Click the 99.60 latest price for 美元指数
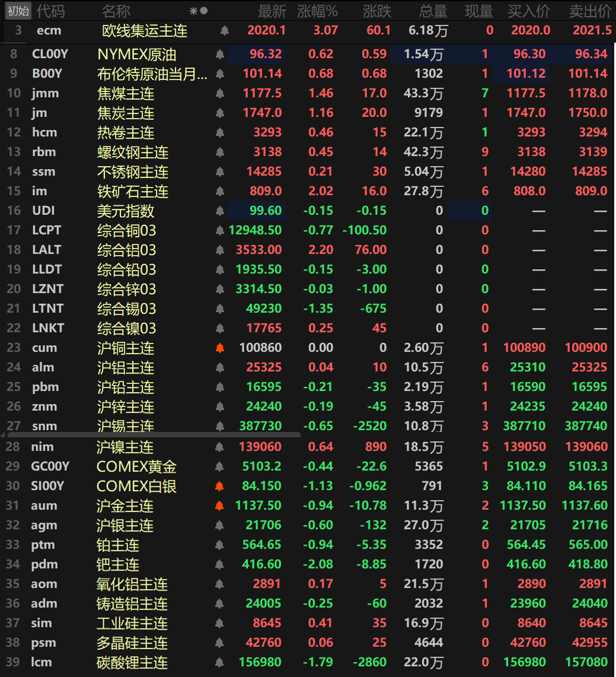This screenshot has height=677, width=616. [266, 211]
